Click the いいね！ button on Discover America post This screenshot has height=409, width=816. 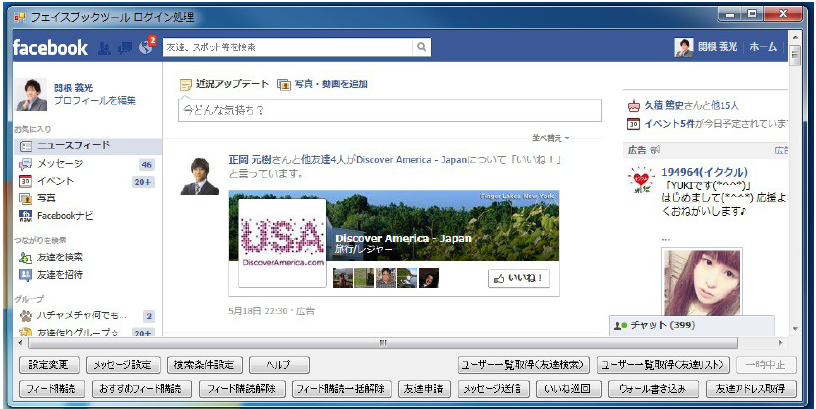click(519, 278)
